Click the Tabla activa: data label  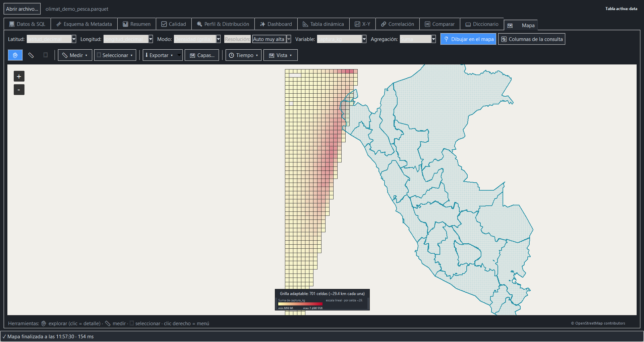click(621, 9)
